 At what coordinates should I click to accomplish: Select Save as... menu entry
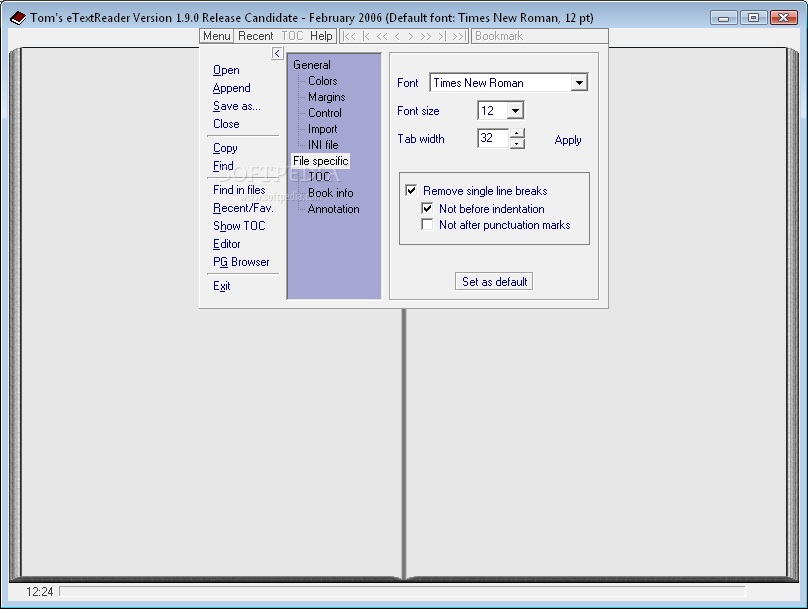(237, 106)
